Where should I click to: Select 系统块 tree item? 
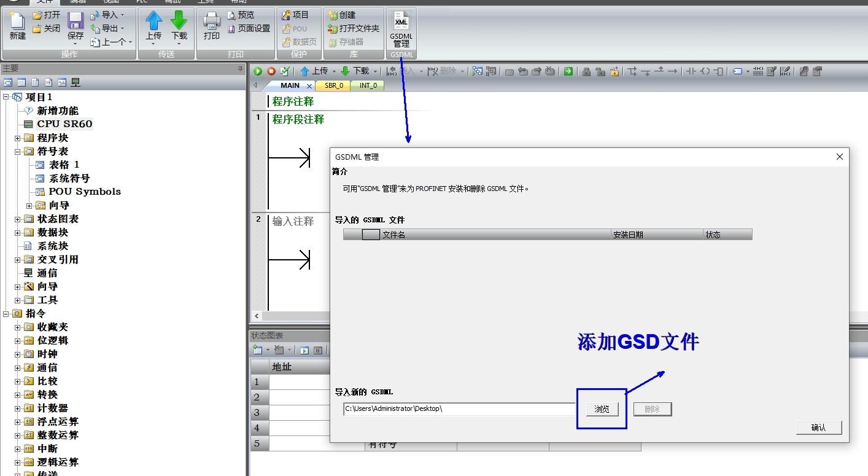53,246
